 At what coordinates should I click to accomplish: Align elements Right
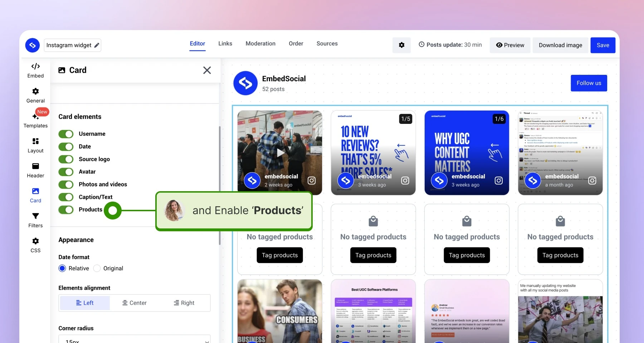click(184, 303)
